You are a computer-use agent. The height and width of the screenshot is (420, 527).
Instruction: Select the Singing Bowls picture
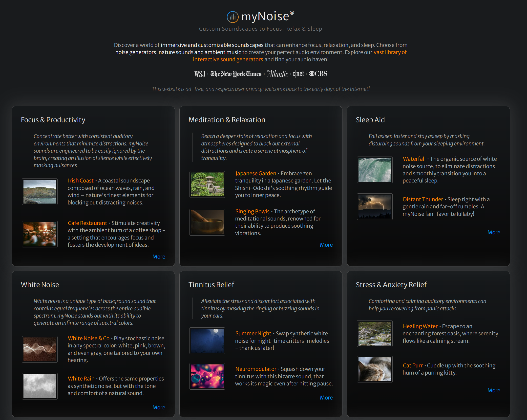(x=207, y=222)
